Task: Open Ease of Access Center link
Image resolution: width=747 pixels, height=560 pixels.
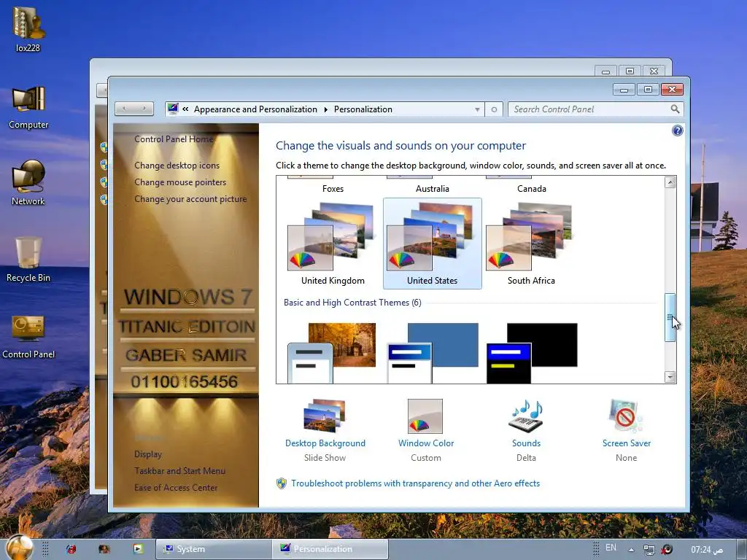Action: click(176, 488)
